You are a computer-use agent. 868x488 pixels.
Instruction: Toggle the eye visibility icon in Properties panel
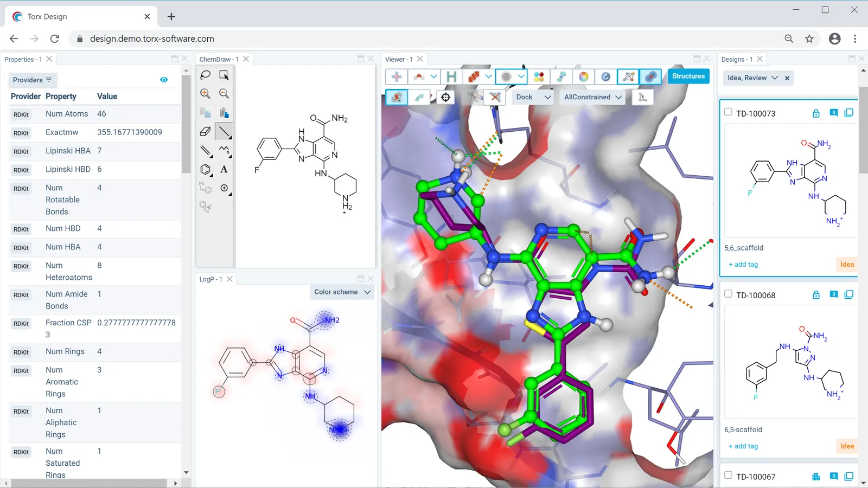(x=164, y=80)
